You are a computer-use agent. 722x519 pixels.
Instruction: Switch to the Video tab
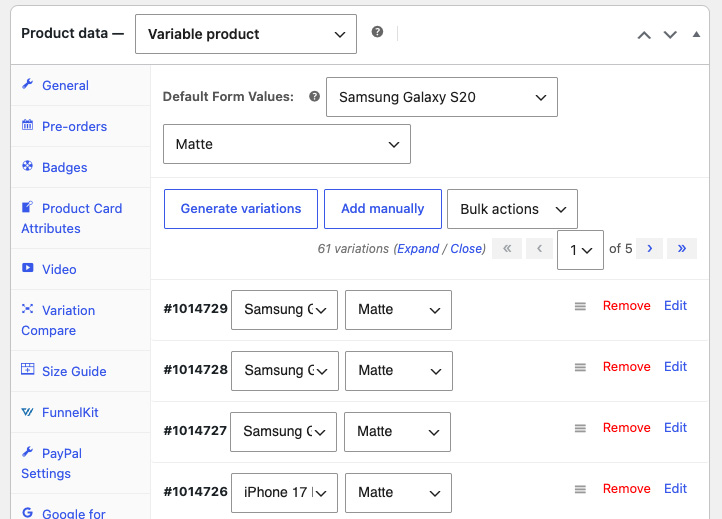click(81, 269)
